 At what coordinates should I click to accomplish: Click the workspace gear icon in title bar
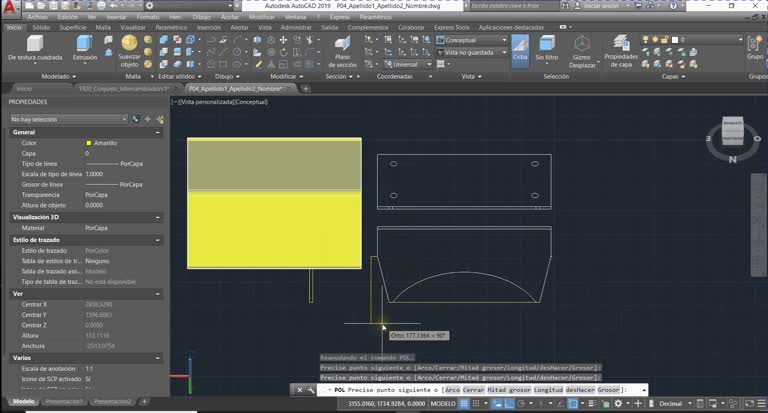click(149, 6)
